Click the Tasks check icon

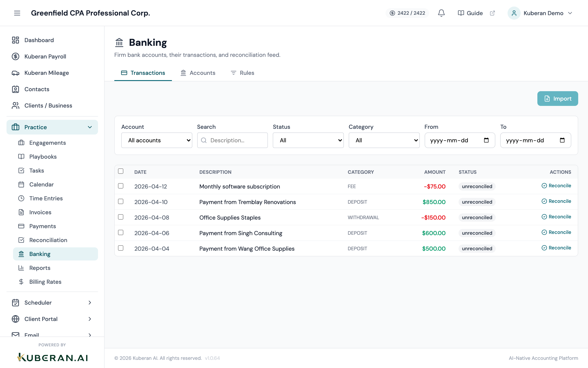click(x=21, y=170)
